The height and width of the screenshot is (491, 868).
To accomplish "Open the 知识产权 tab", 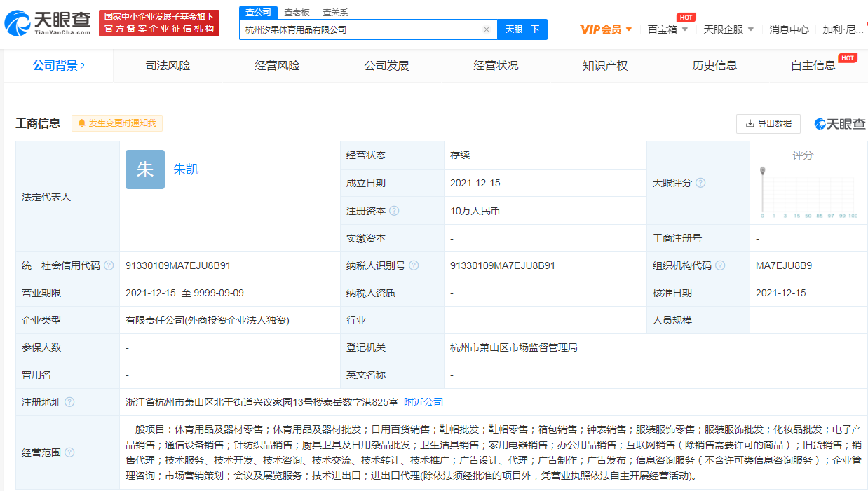I will [604, 65].
